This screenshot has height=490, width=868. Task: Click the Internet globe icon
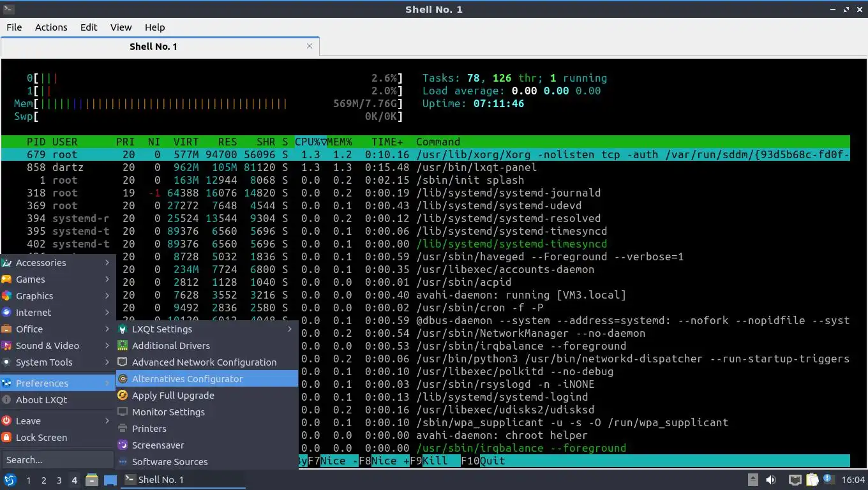tap(6, 313)
